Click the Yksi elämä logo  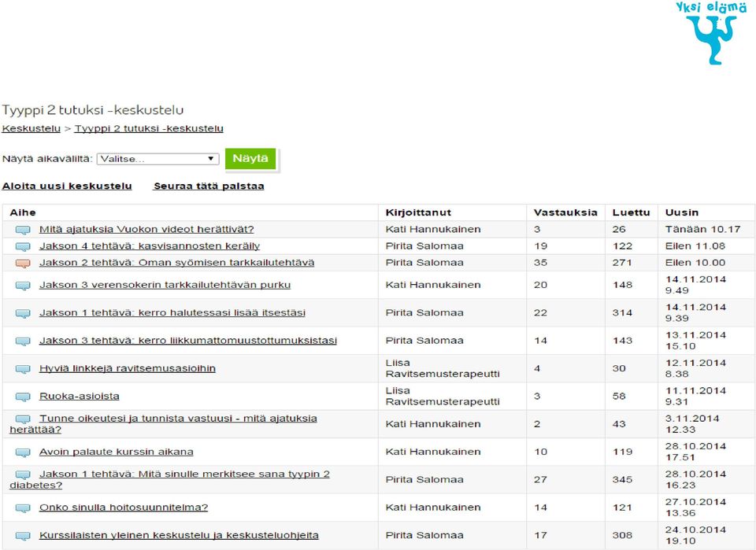[711, 33]
